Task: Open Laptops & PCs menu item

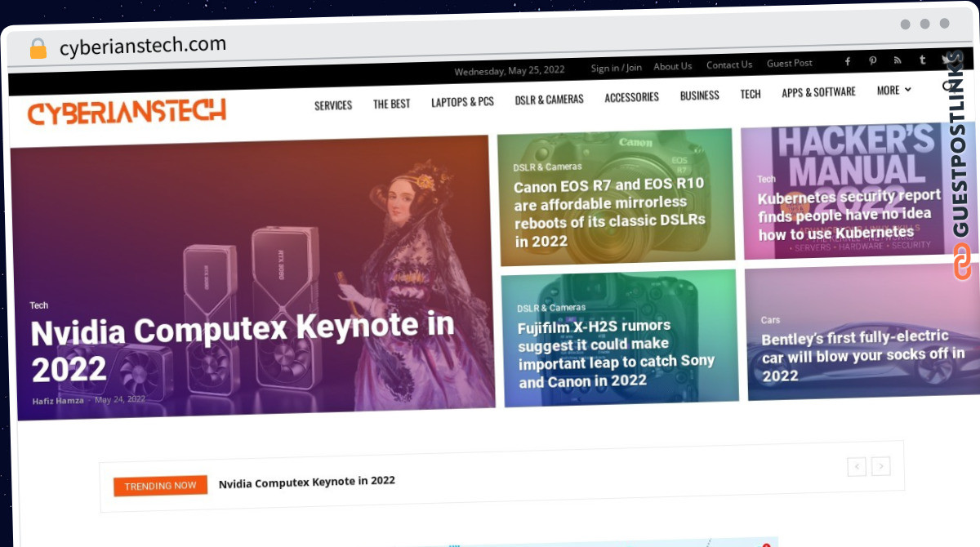Action: tap(462, 102)
